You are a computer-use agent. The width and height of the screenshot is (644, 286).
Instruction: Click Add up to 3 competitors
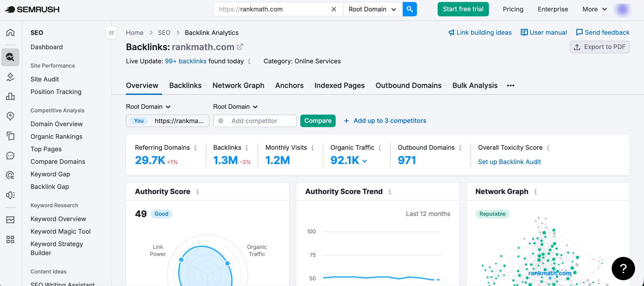click(x=385, y=121)
